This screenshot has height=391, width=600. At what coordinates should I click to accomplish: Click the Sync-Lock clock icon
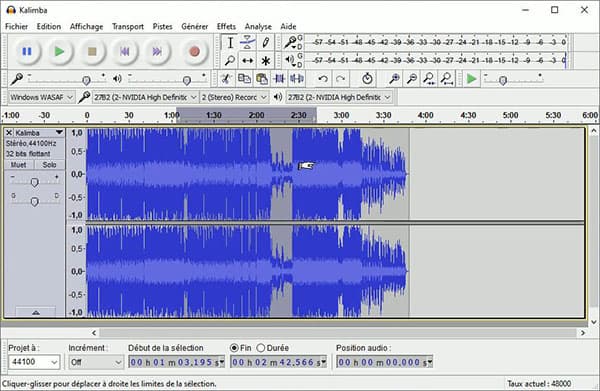(x=367, y=79)
